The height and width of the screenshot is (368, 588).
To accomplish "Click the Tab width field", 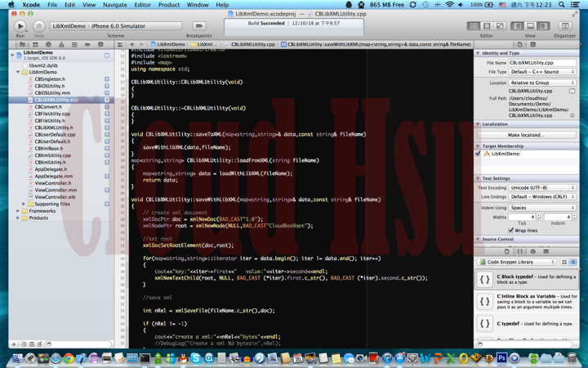I will point(522,217).
